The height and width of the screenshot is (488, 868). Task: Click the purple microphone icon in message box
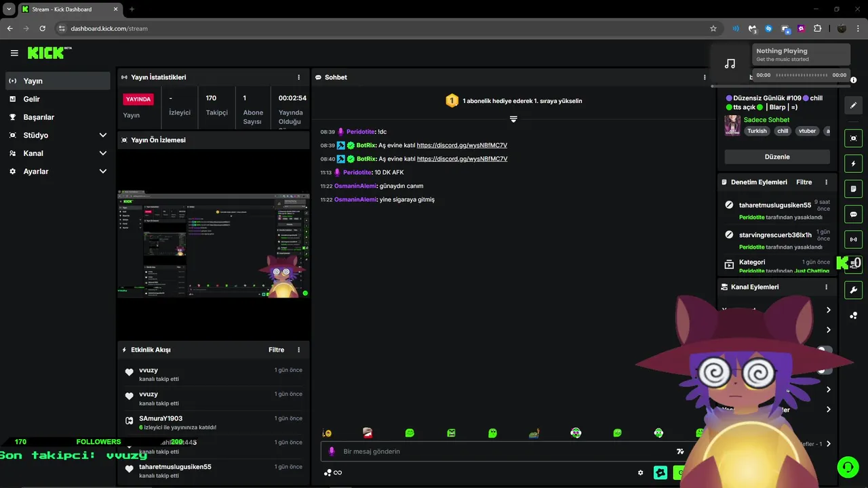click(332, 451)
